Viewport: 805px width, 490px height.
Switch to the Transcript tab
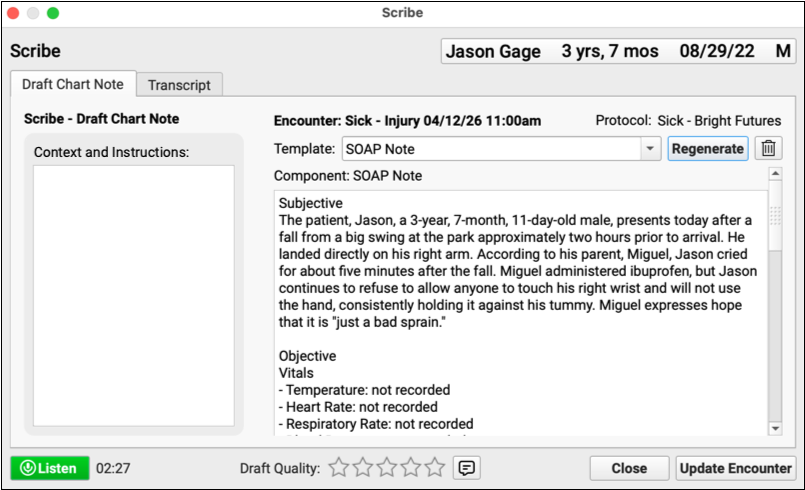pyautogui.click(x=179, y=86)
